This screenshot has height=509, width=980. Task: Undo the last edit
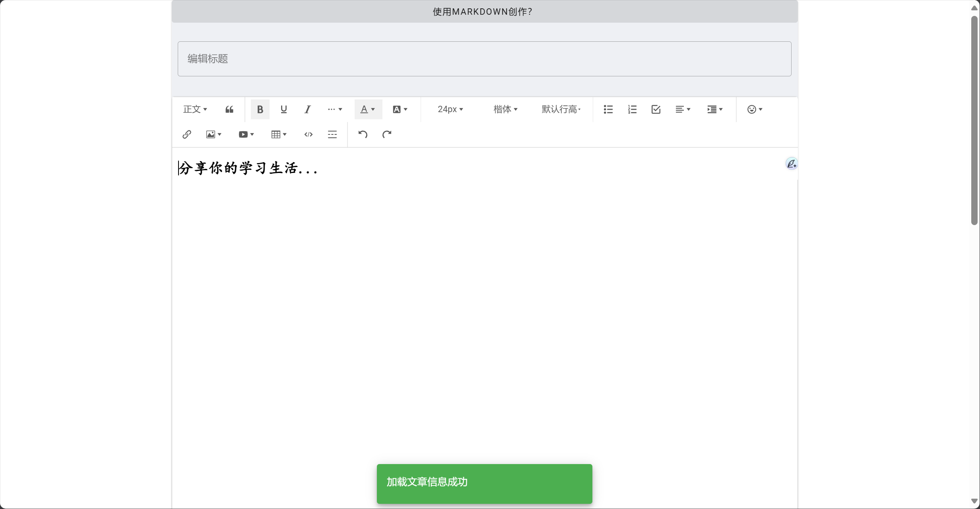click(x=363, y=134)
